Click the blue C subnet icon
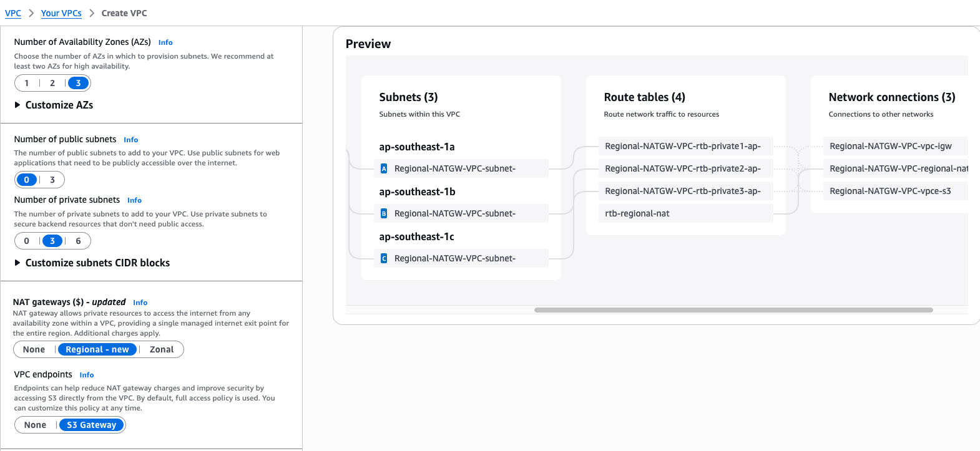Screen dimensions: 980x451 (x=384, y=258)
